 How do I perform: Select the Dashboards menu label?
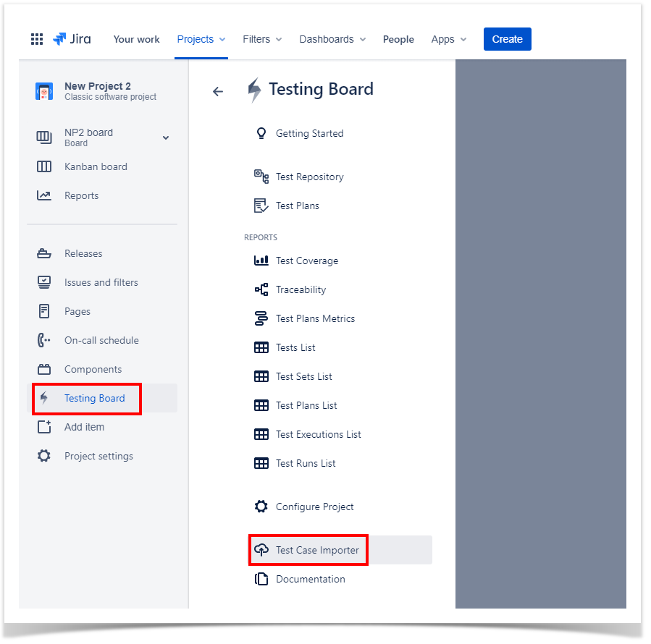327,39
